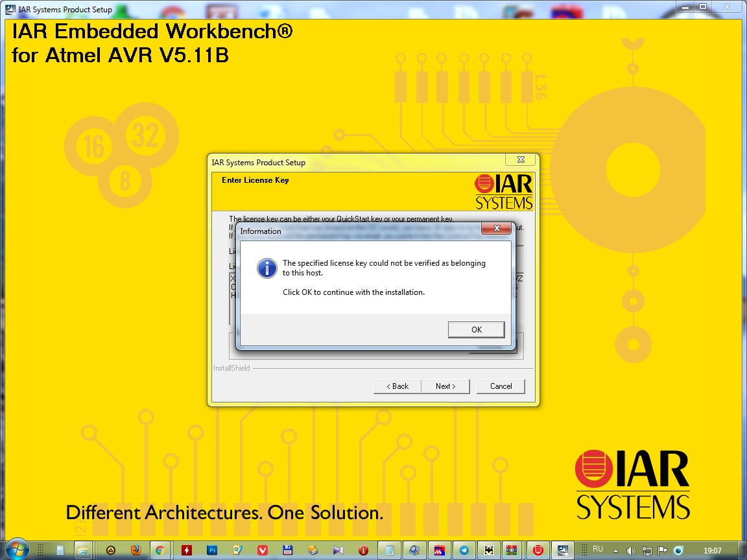The width and height of the screenshot is (747, 560).
Task: Close the Information dialog with its X
Action: [x=497, y=228]
